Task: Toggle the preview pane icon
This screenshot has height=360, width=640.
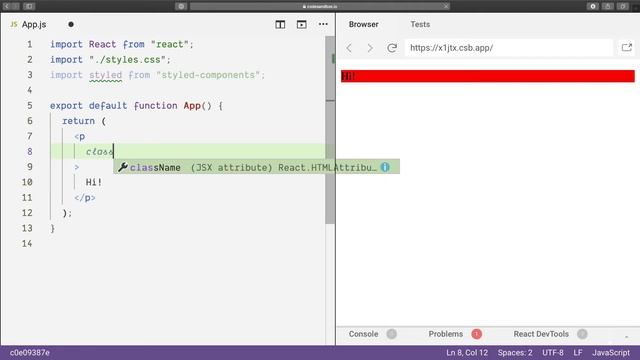Action: pyautogui.click(x=302, y=24)
